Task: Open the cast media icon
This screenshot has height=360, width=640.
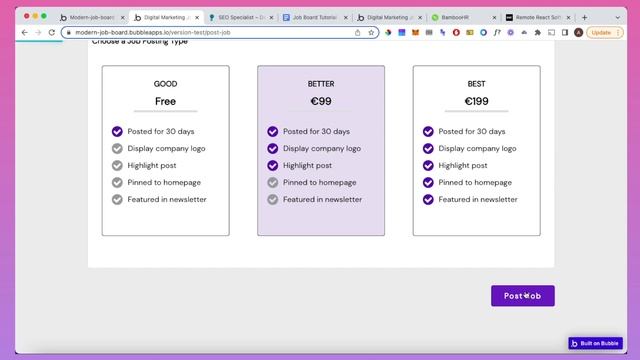Action: (551, 32)
